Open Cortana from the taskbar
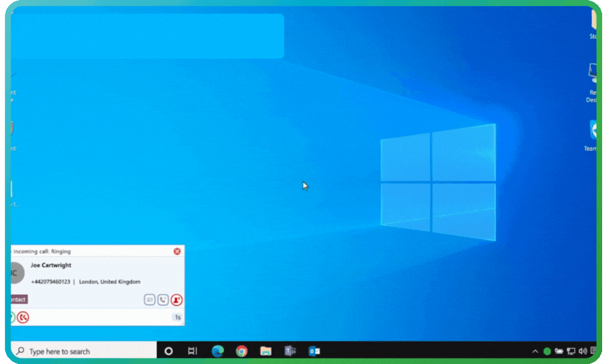Viewport: 607px width, 364px height. [169, 351]
